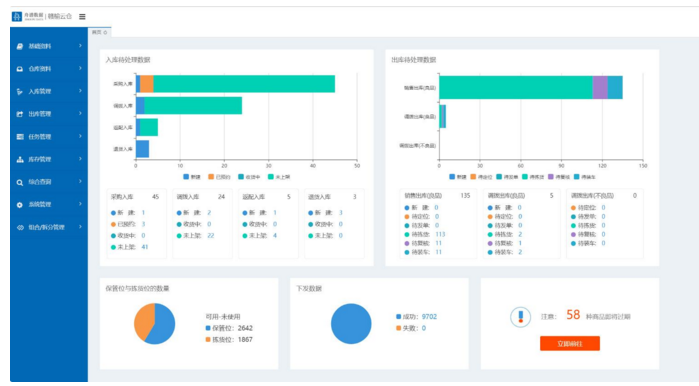Open 退货入库 新建 count 3
The height and width of the screenshot is (386, 699).
pos(341,213)
